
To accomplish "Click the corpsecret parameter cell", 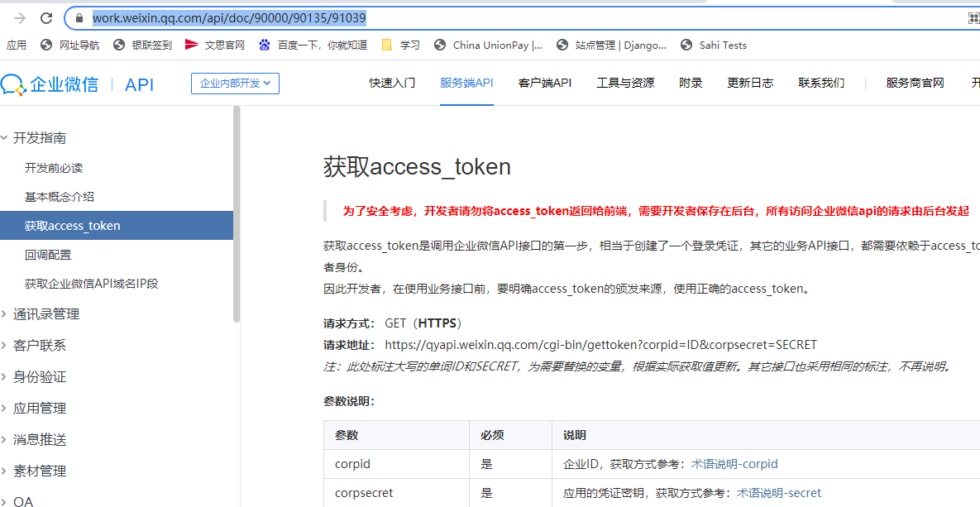I will pos(396,493).
